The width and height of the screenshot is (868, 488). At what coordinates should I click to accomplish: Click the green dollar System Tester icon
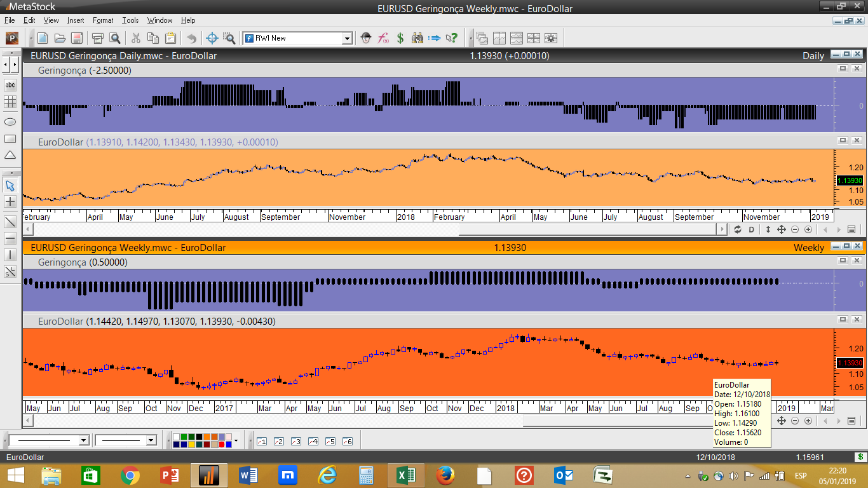[x=400, y=38]
